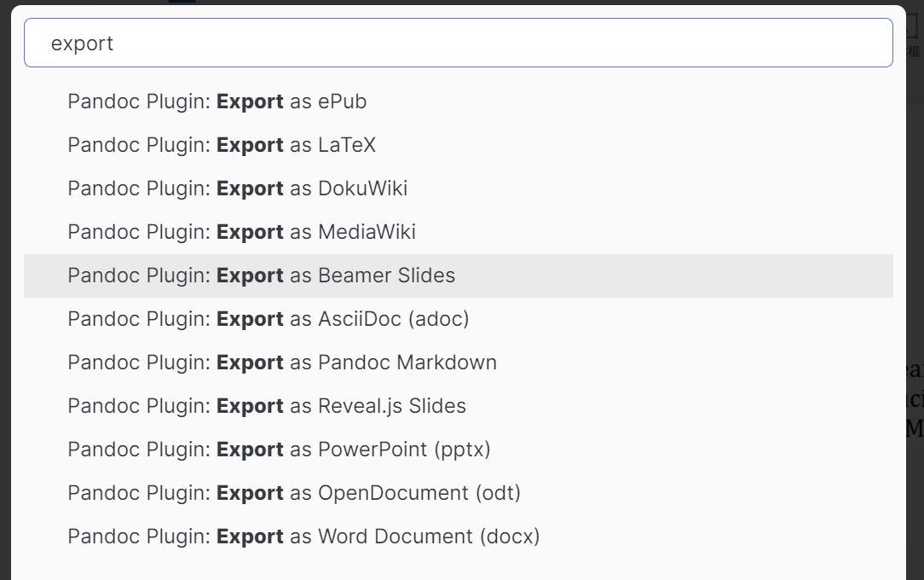Click the last command in the palette list
Viewport: 924px width, 580px height.
coord(303,536)
